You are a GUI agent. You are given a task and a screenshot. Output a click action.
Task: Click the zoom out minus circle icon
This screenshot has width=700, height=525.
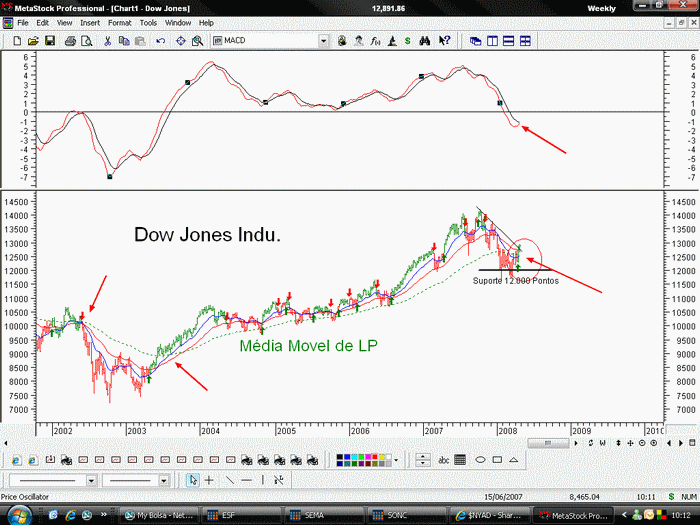642,443
